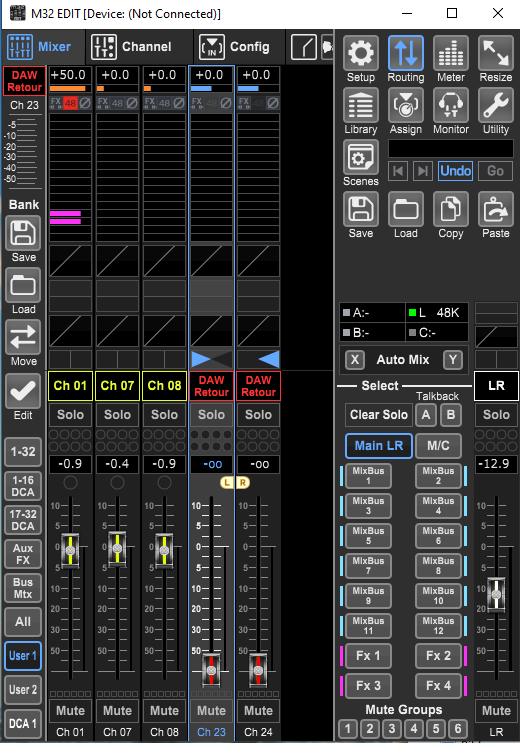Screen dimensions: 520x743
Task: Click the LR master fader knob
Action: pos(496,594)
